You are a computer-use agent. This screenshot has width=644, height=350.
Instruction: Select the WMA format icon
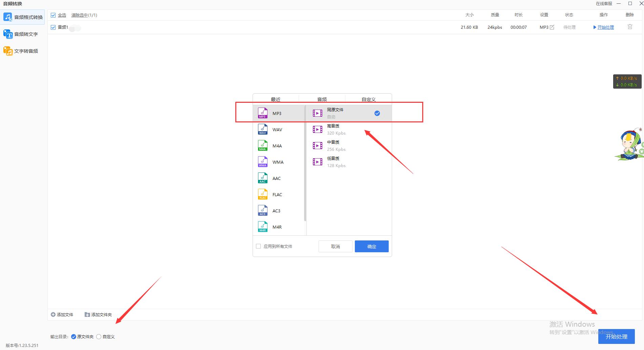(262, 162)
